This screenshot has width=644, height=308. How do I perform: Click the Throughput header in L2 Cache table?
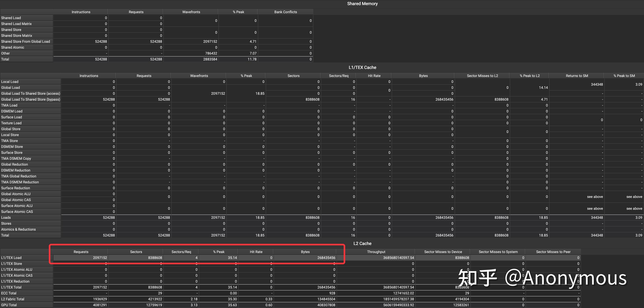click(x=376, y=252)
